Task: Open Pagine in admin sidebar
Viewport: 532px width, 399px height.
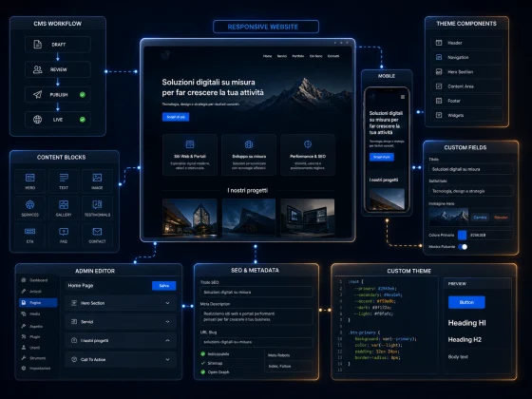Action: 38,303
